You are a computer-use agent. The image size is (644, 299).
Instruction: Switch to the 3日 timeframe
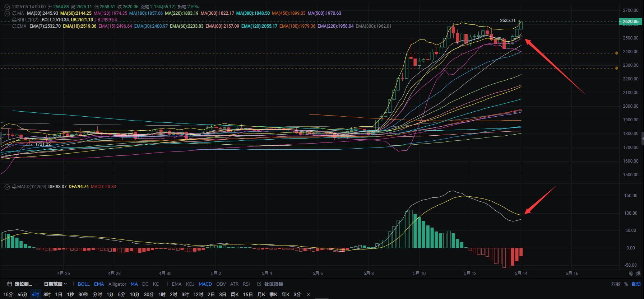tap(222, 294)
